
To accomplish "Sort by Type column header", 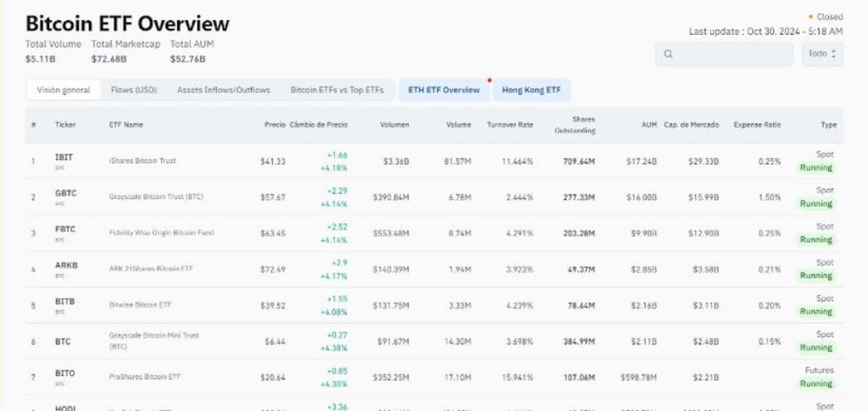I will point(829,125).
